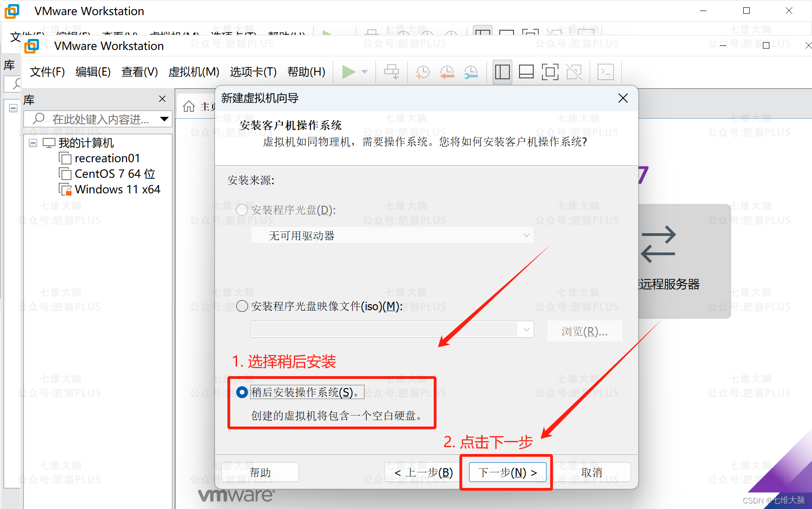The width and height of the screenshot is (812, 509).
Task: Click the 下一步(N) next button
Action: 508,472
